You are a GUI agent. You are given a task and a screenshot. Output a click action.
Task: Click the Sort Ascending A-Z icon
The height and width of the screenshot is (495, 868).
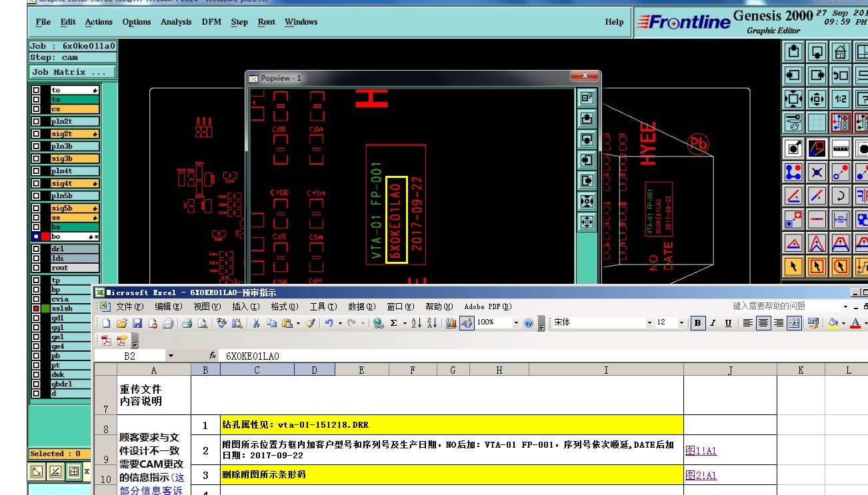click(x=416, y=323)
